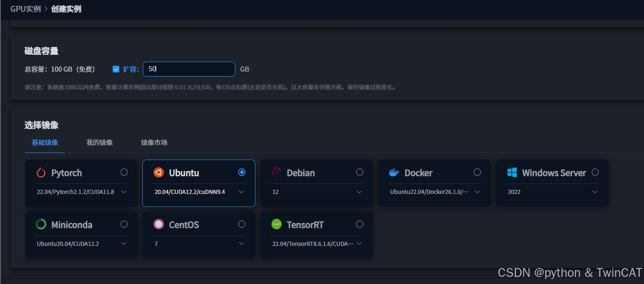The height and width of the screenshot is (284, 644).
Task: Click the Pytorch card title text
Action: (x=67, y=173)
